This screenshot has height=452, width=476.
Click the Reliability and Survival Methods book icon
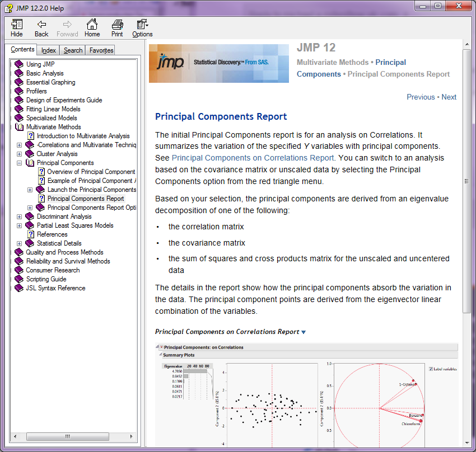pyautogui.click(x=19, y=261)
